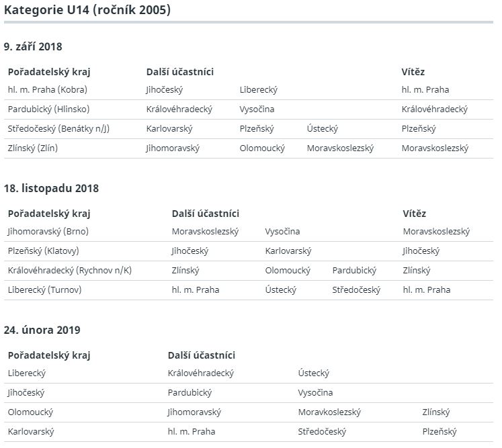This screenshot has height=448, width=502.
Task: Select 'Pardubický' participant in the Rychnov row
Action: tap(354, 271)
